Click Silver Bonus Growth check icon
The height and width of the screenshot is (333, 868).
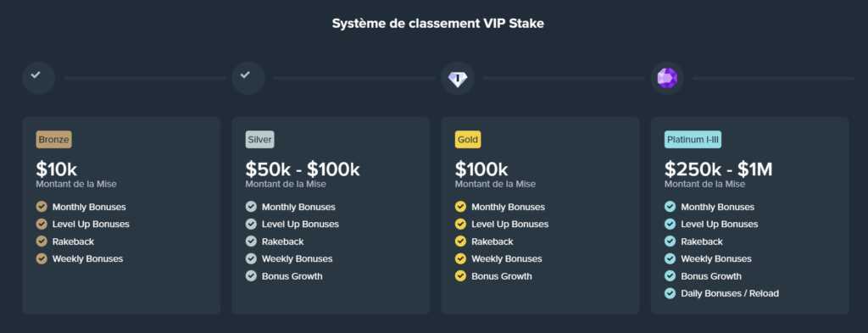(251, 276)
